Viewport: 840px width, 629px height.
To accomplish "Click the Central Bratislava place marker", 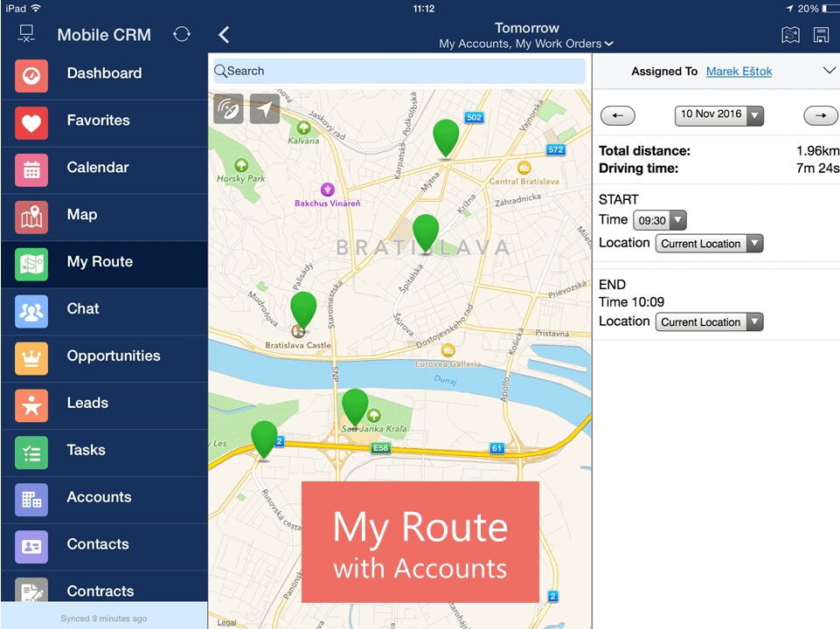I will [524, 168].
